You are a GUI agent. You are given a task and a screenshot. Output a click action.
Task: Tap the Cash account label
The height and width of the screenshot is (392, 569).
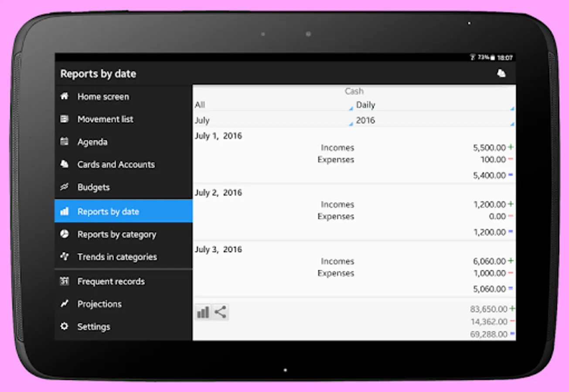[354, 91]
